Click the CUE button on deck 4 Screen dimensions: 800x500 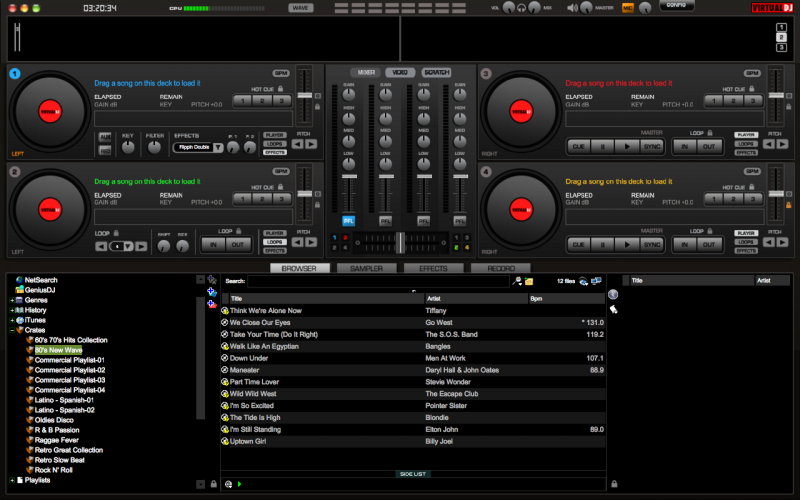tap(578, 244)
